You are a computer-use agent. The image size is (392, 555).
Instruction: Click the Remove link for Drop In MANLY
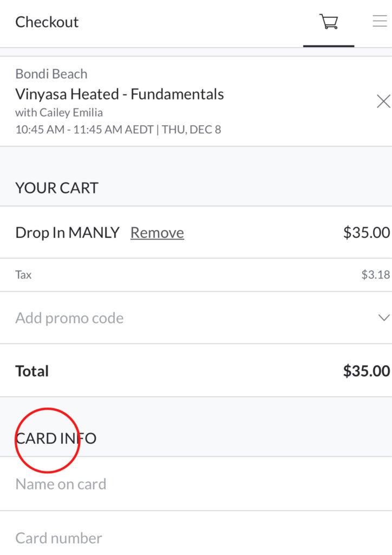157,233
